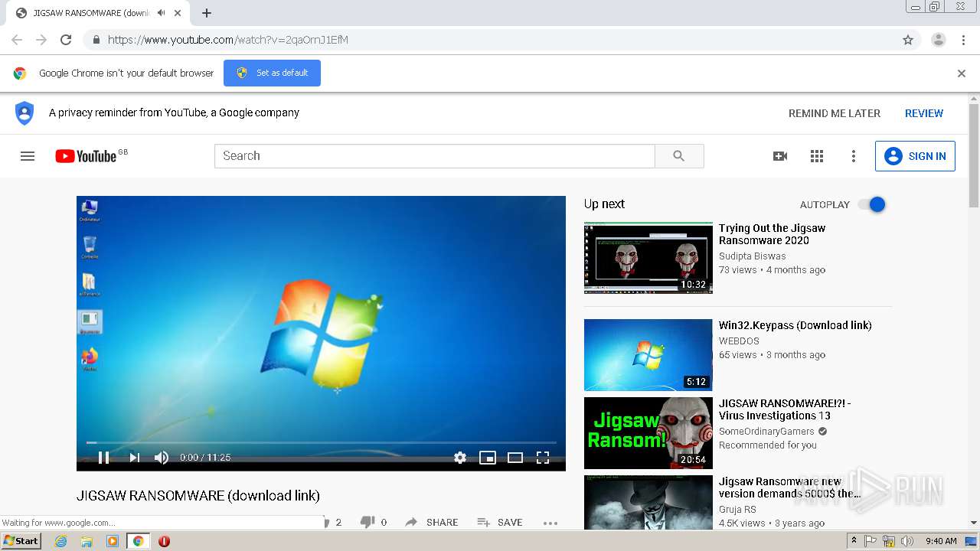The width and height of the screenshot is (980, 551).
Task: Open the Chrome profile avatar
Action: [x=939, y=40]
